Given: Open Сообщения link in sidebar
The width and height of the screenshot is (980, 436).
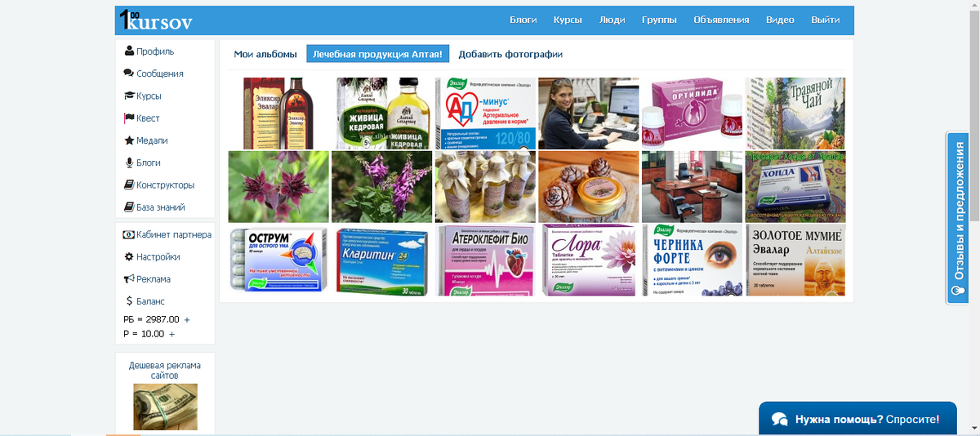Looking at the screenshot, I should (160, 73).
